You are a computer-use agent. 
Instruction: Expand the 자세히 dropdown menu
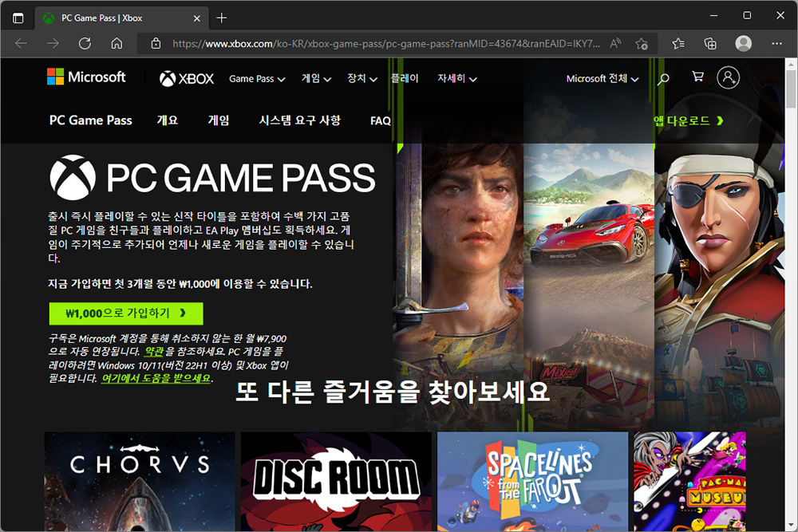(x=457, y=79)
